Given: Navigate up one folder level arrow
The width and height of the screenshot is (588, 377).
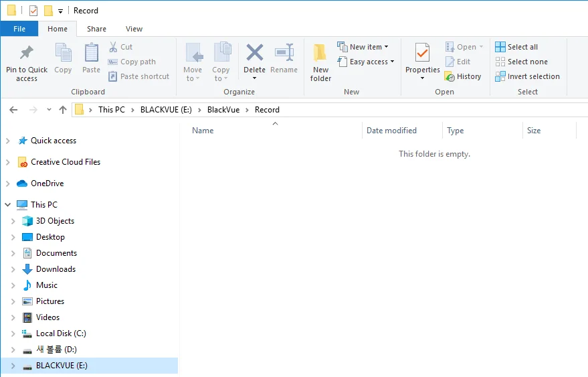Looking at the screenshot, I should pyautogui.click(x=63, y=110).
